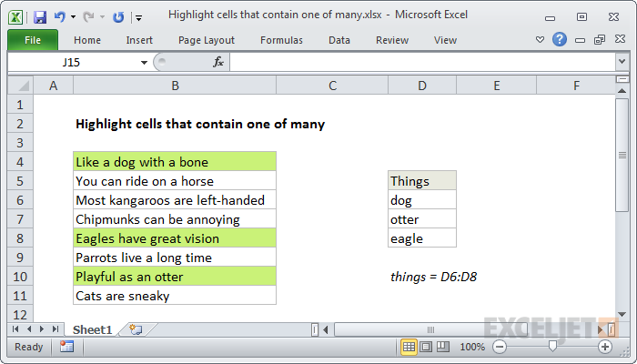
Task: Select cell 'Playful as an otter'
Action: pyautogui.click(x=175, y=277)
